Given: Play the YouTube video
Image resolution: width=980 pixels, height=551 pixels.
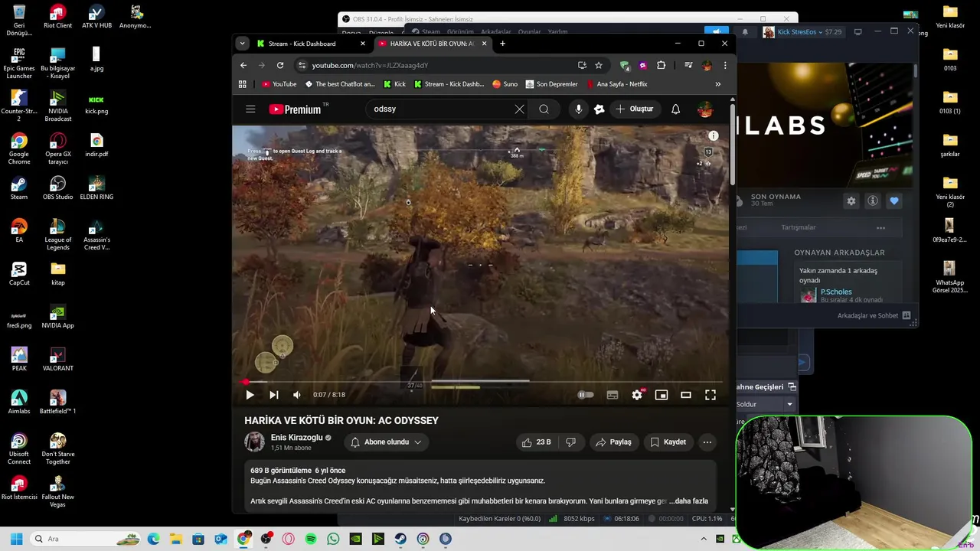Looking at the screenshot, I should 250,395.
